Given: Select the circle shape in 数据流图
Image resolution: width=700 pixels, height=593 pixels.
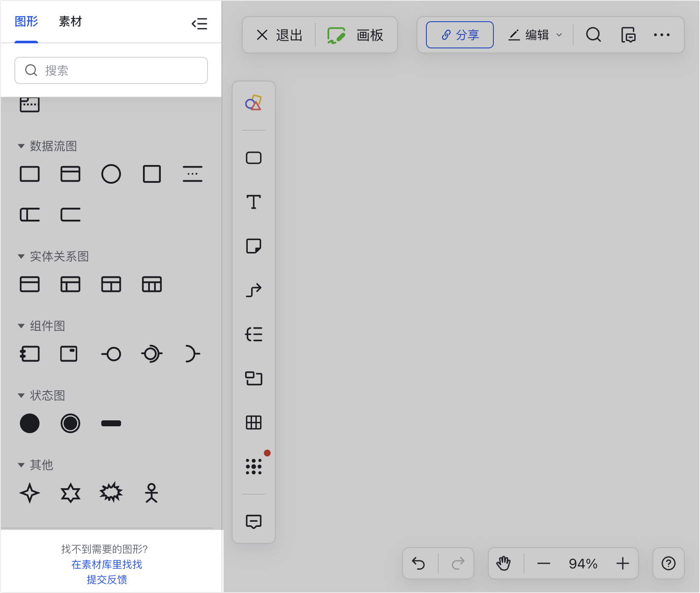Looking at the screenshot, I should [x=111, y=174].
